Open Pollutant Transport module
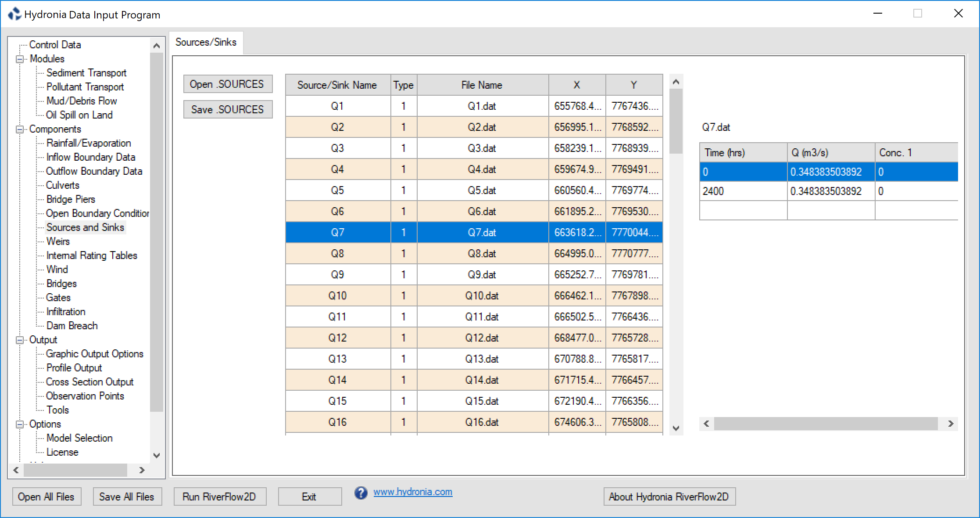The height and width of the screenshot is (518, 980). [x=85, y=87]
